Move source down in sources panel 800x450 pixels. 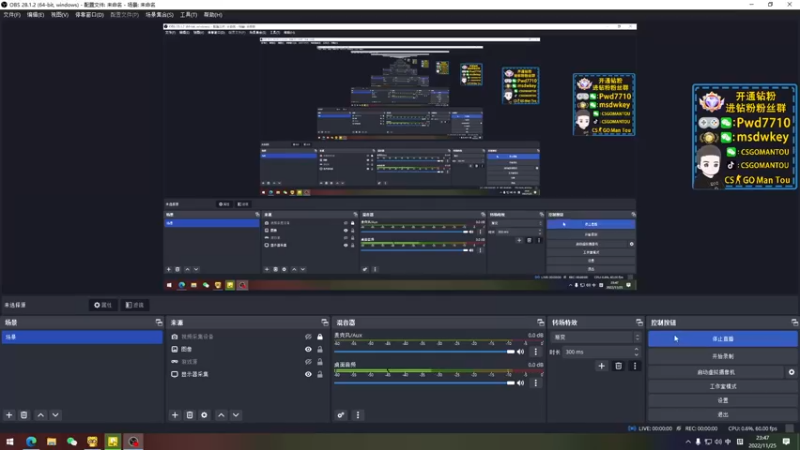pos(236,415)
